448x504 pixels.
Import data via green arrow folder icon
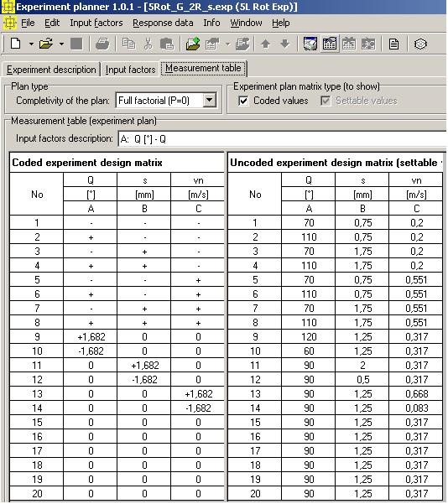tap(193, 44)
